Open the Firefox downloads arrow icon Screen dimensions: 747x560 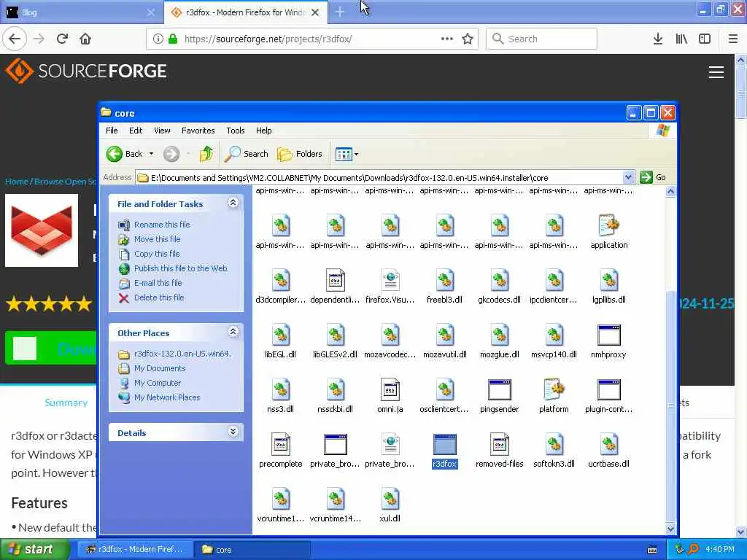[x=658, y=39]
